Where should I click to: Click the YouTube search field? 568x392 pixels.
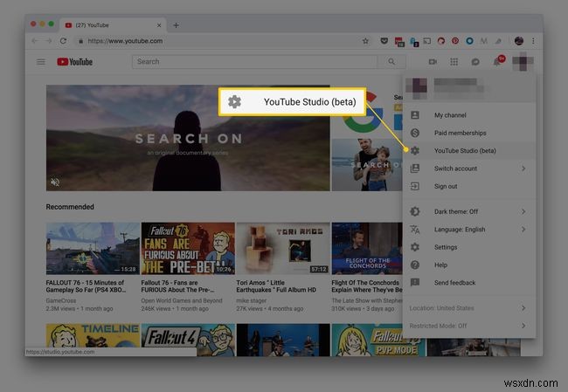[254, 61]
